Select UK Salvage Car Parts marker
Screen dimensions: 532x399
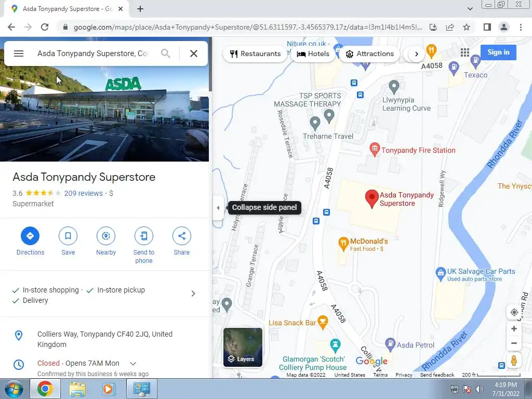click(x=441, y=274)
